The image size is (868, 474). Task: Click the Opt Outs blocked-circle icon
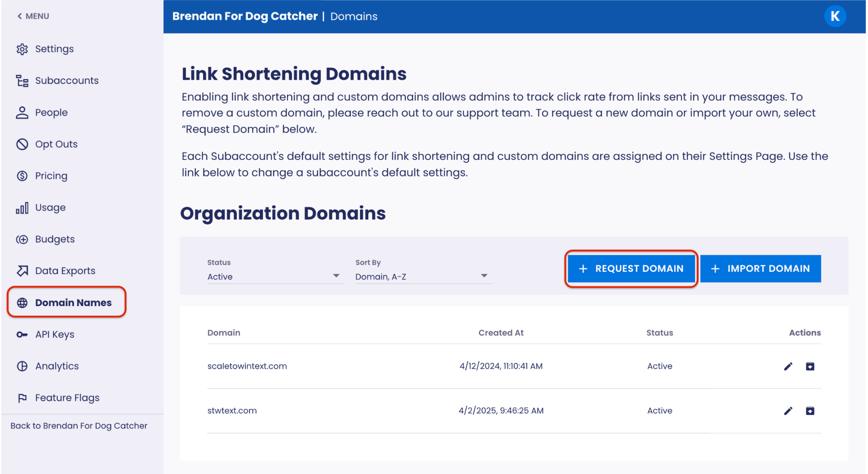[x=22, y=144]
